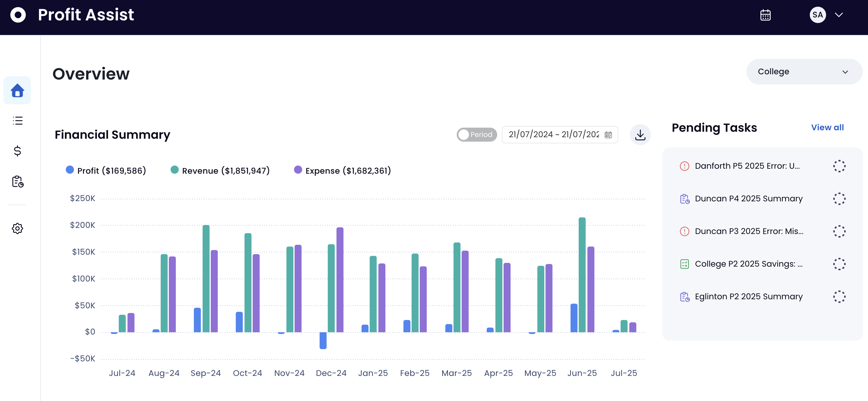This screenshot has height=401, width=868.
Task: Open Danforth P5 2025 Error task
Action: coord(747,166)
